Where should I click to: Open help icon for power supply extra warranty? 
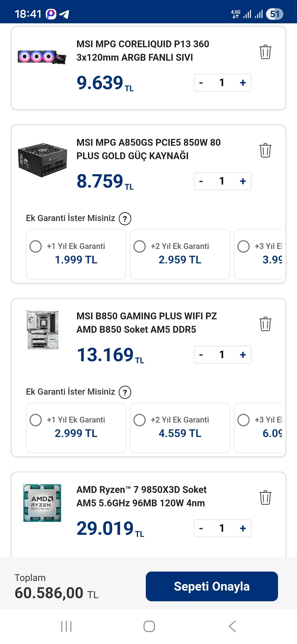(125, 219)
